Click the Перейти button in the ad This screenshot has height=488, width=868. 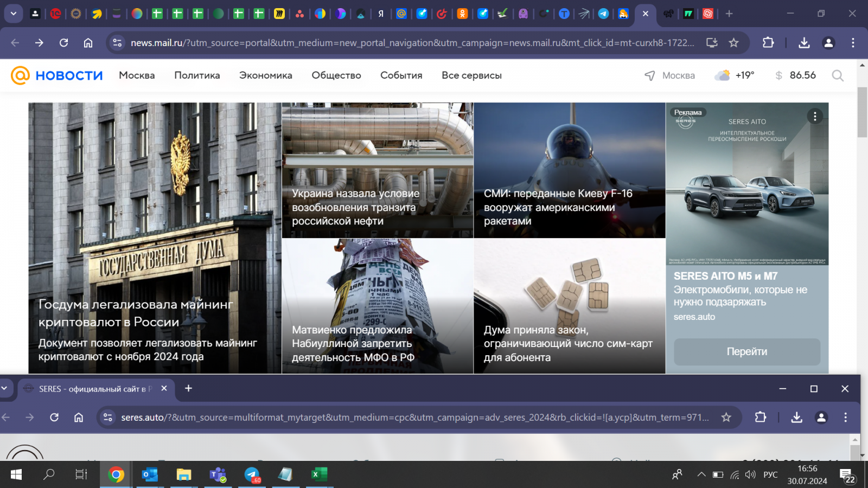pyautogui.click(x=746, y=352)
